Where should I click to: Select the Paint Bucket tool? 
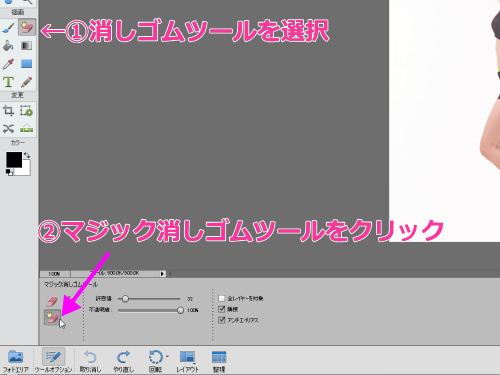(8, 46)
